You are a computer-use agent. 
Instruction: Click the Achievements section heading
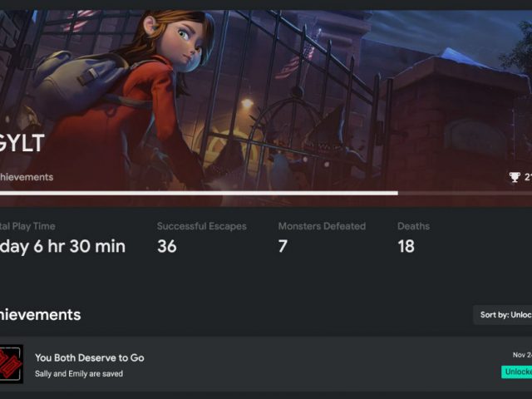tap(41, 315)
